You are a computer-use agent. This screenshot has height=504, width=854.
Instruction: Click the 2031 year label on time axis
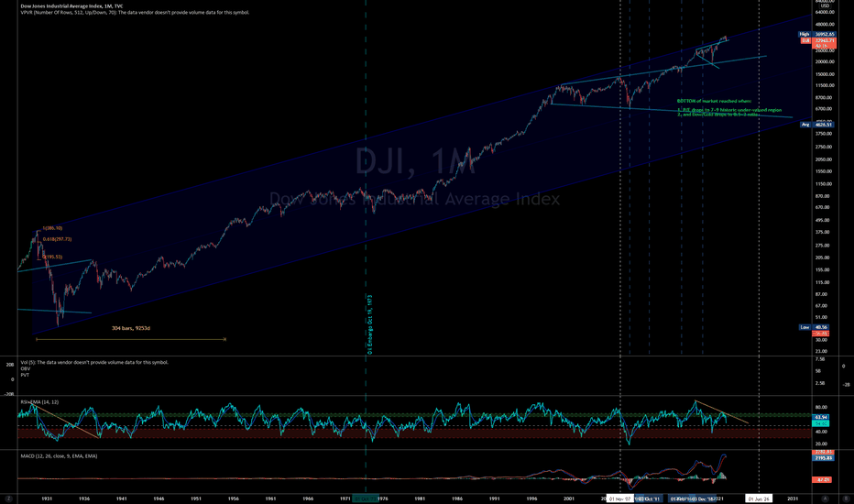(793, 499)
